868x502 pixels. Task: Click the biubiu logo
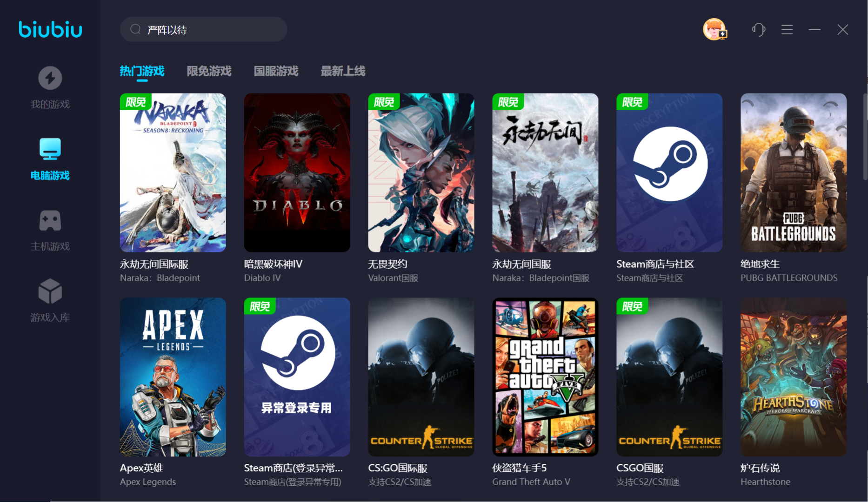(50, 29)
